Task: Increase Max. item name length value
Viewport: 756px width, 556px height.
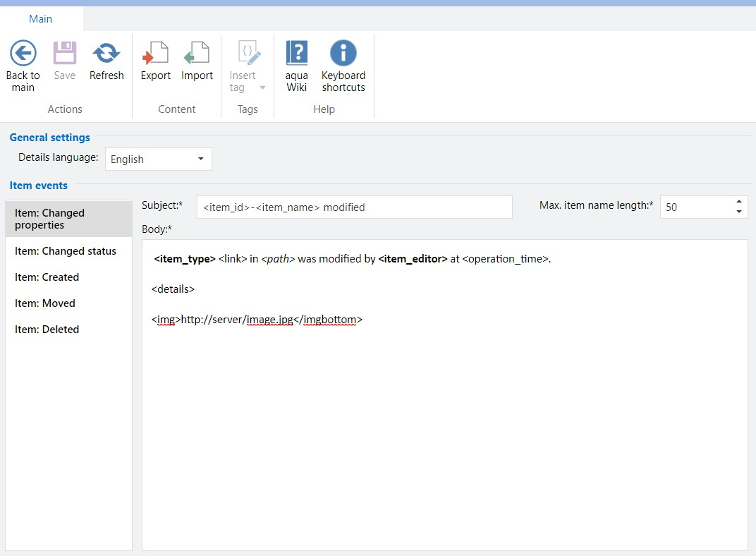Action: coord(738,203)
